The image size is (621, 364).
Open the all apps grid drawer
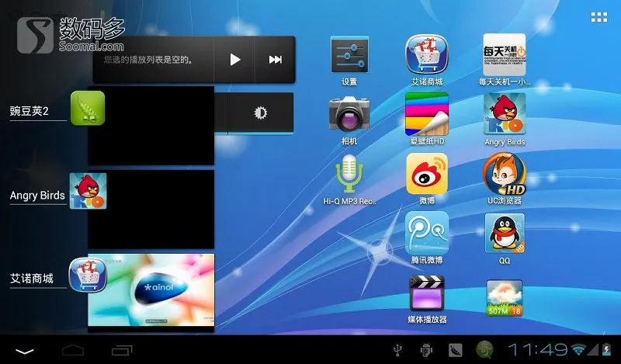pos(598,17)
